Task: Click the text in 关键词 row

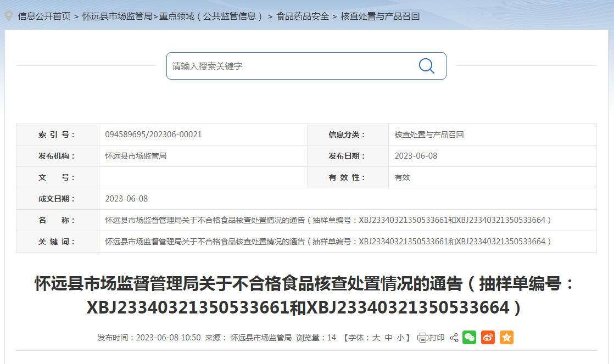Action: (x=328, y=242)
